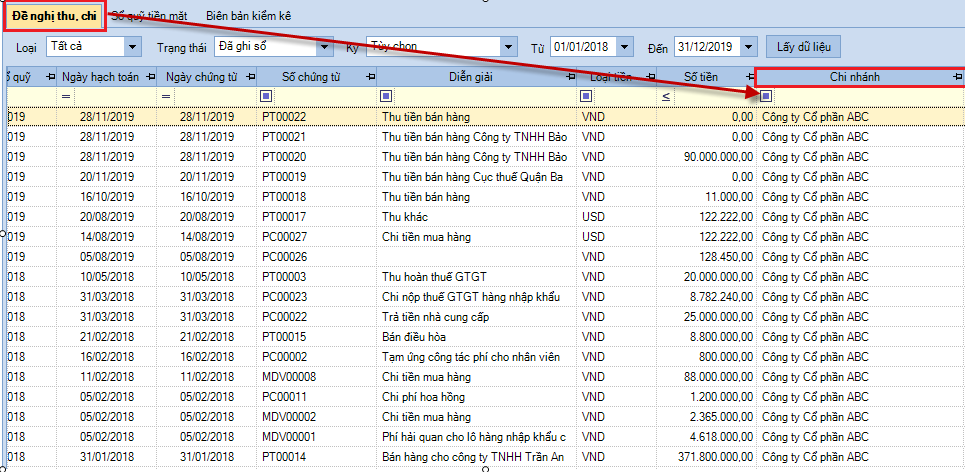Click amount 128.450,00

[x=726, y=257]
